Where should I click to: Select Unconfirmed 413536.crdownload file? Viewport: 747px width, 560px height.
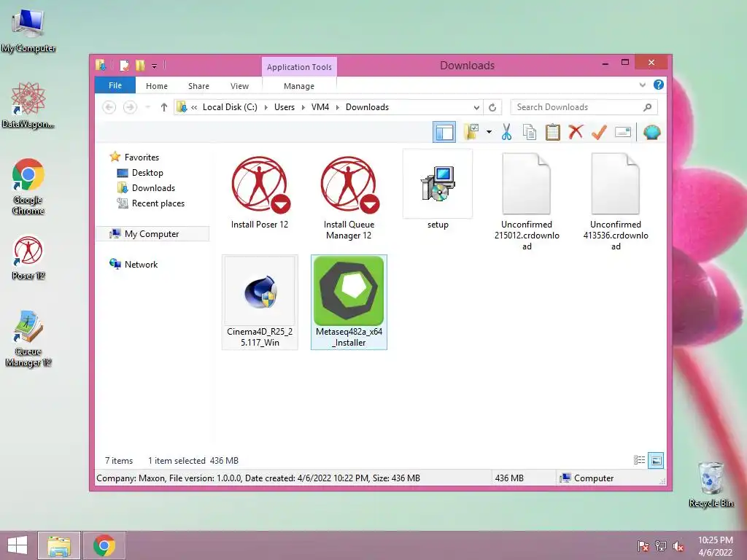coord(616,201)
